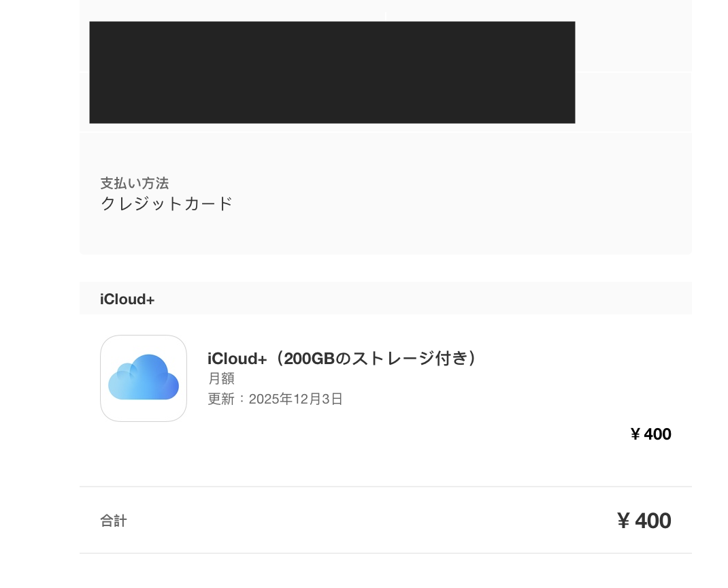728x588 pixels.
Task: Click the 更新 label before the date
Action: coord(221,399)
